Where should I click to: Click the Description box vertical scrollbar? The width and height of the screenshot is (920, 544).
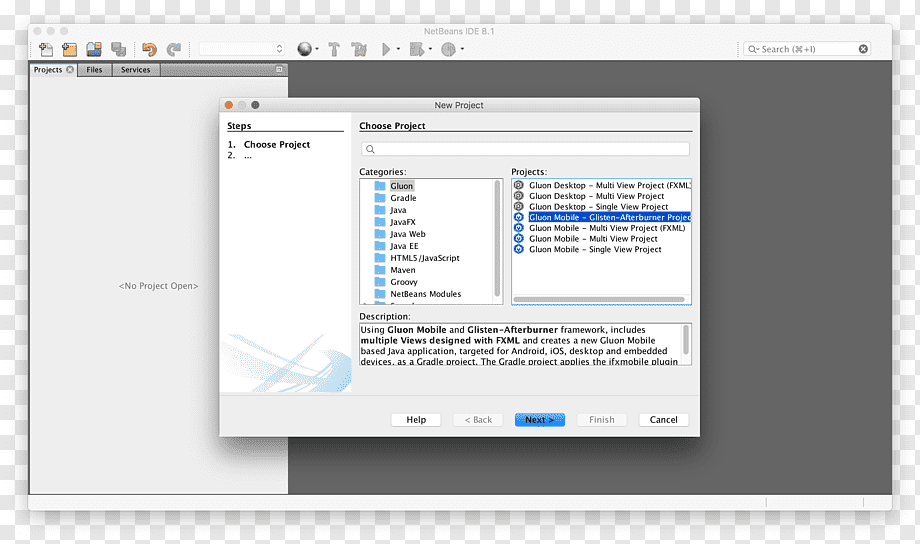point(685,340)
